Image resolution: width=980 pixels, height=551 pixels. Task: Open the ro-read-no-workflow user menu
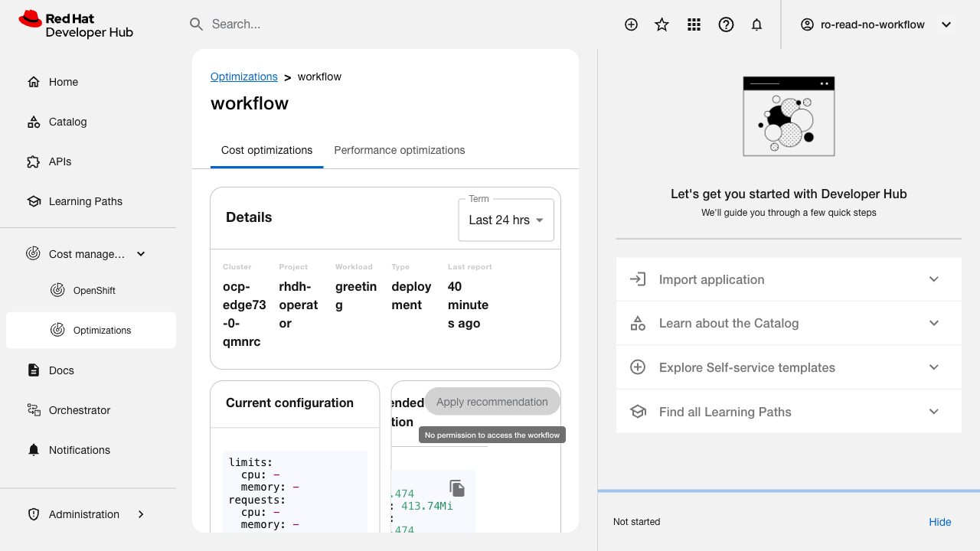(876, 24)
